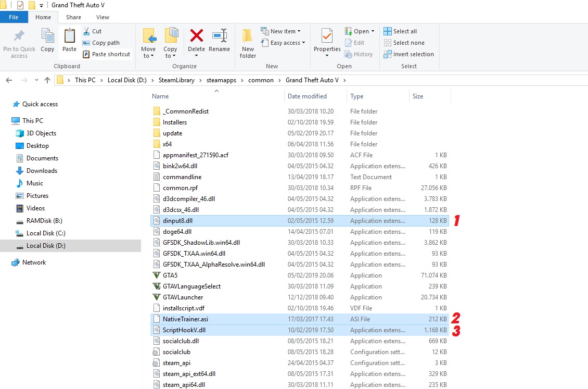Create a New folder
The height and width of the screenshot is (389, 588).
click(248, 44)
